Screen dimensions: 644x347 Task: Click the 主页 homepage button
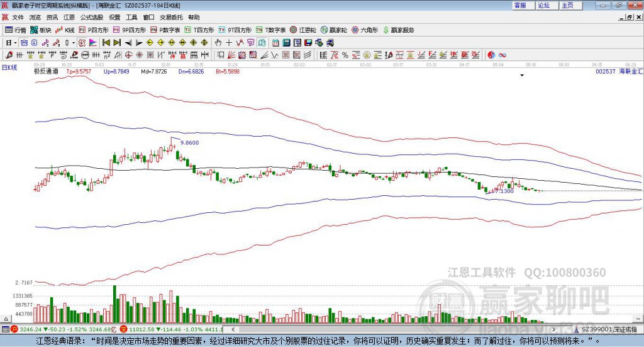tap(570, 5)
